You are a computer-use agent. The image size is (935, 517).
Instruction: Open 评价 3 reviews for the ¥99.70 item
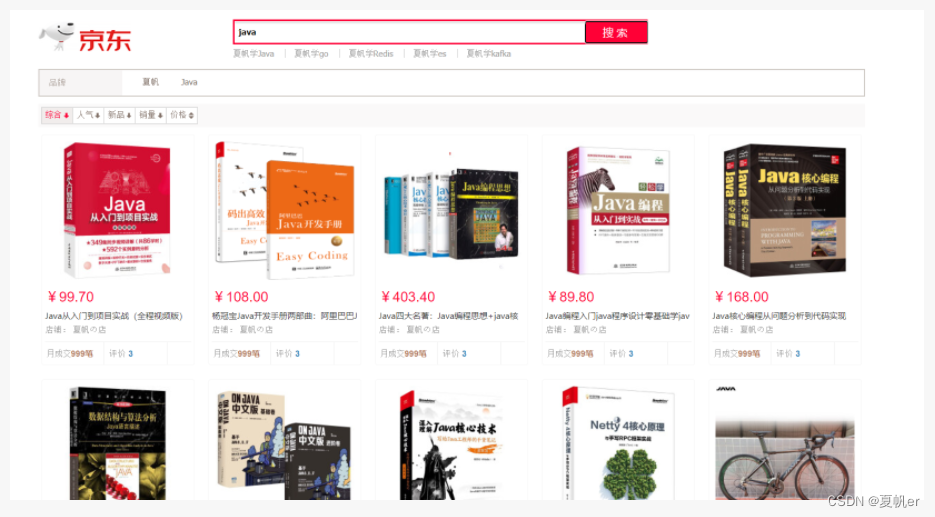(121, 354)
